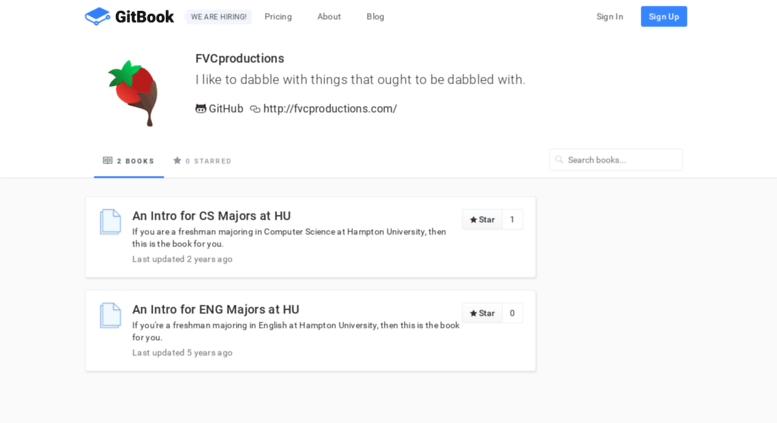Open the Blog link
Viewport: 777px width, 423px height.
pos(375,16)
